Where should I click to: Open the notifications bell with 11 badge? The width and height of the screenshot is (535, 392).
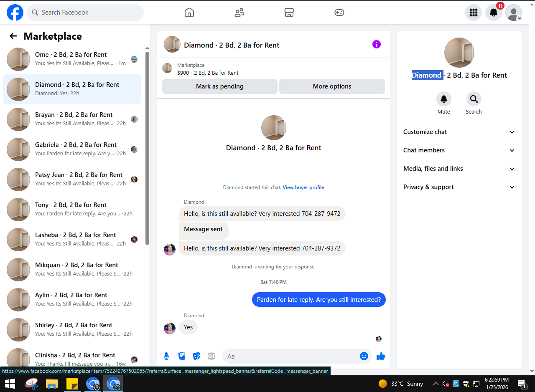point(494,13)
